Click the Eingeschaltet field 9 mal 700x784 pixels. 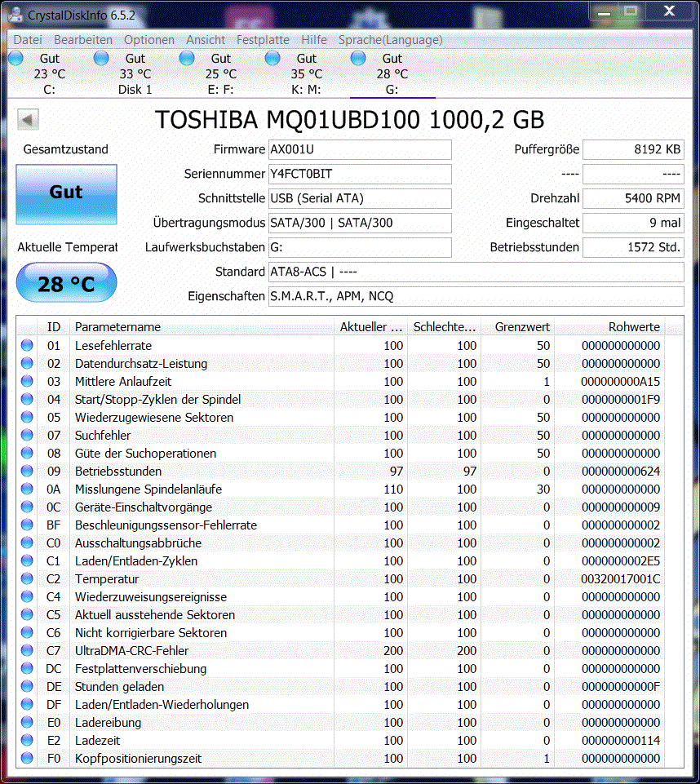click(x=633, y=223)
